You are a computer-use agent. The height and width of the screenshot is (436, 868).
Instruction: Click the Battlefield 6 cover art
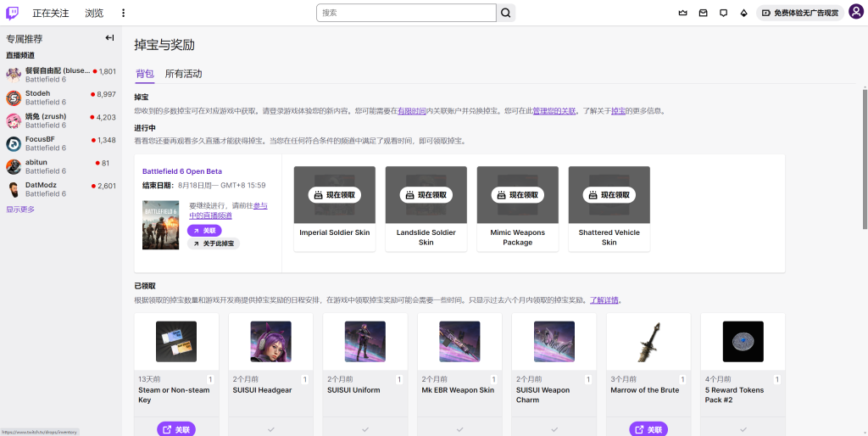click(160, 225)
